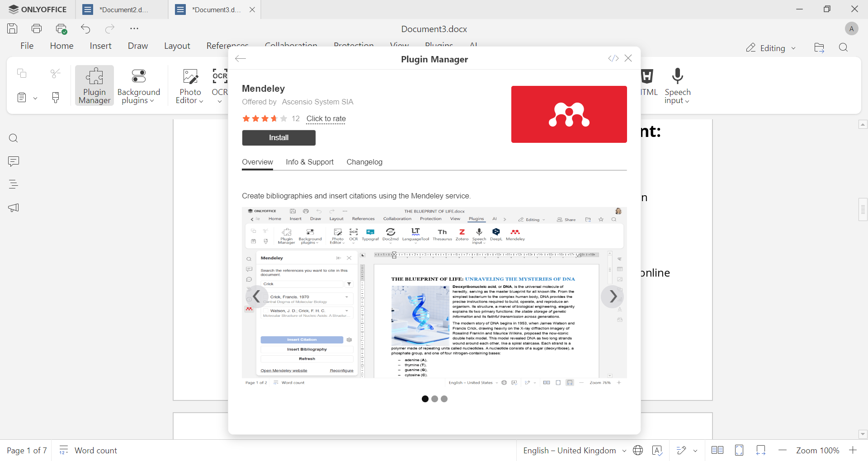Rate Mendeley with fifth star
Image resolution: width=868 pixels, height=461 pixels.
(283, 118)
